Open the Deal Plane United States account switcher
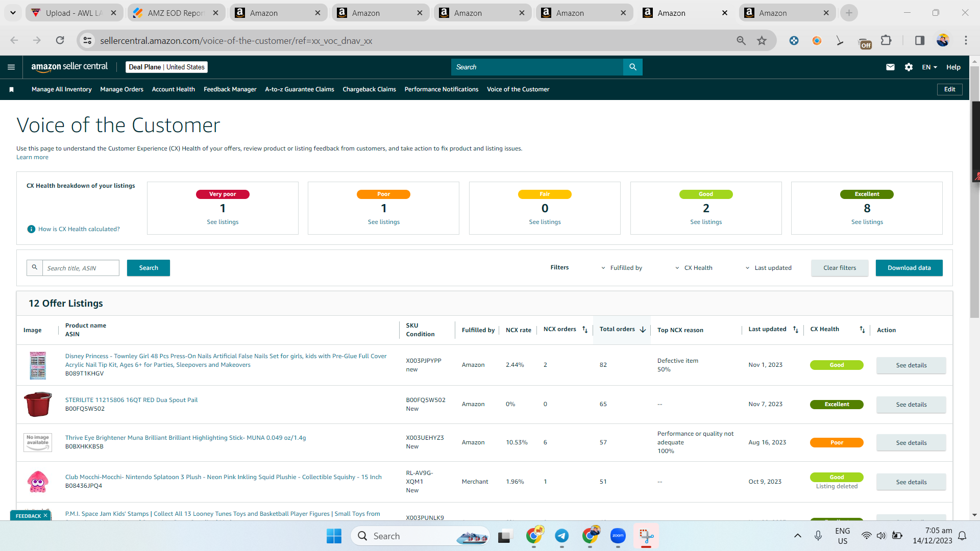Screen dimensions: 980x551 coord(166,67)
